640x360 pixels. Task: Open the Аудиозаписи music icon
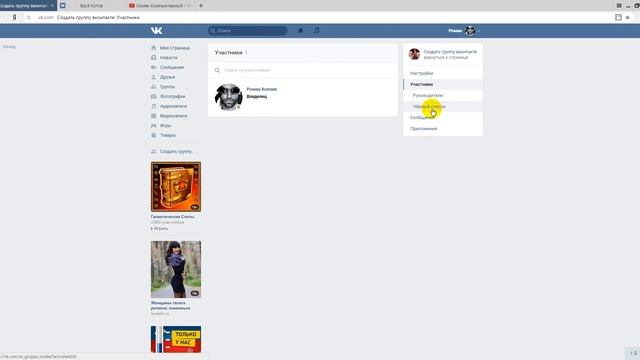[153, 106]
